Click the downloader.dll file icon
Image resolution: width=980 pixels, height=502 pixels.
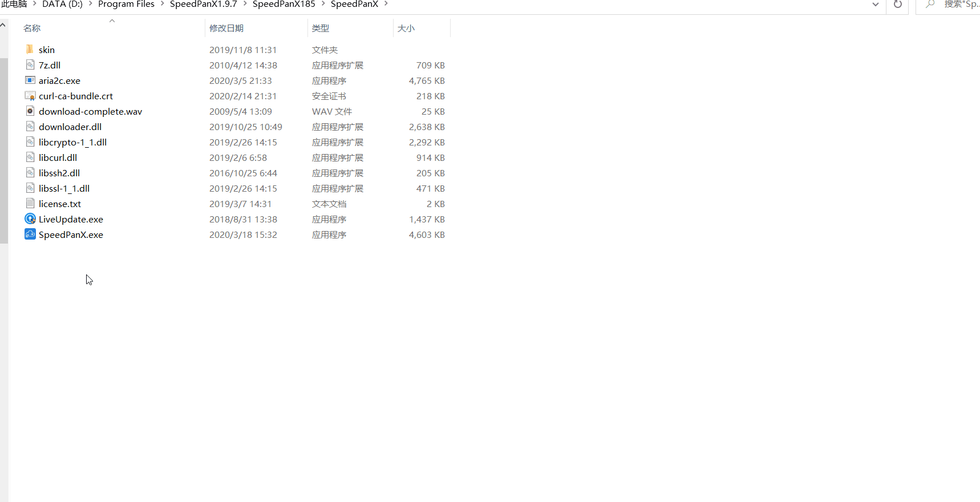(30, 126)
